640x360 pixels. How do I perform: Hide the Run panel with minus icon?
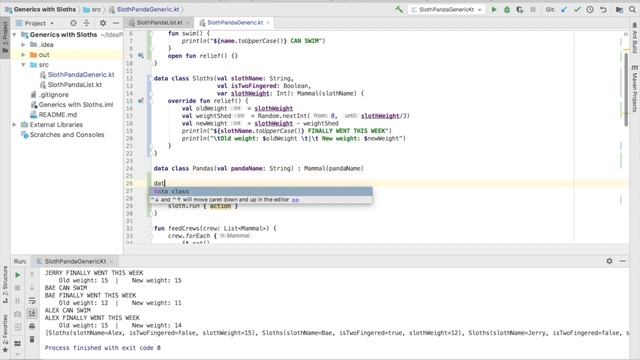(x=622, y=261)
